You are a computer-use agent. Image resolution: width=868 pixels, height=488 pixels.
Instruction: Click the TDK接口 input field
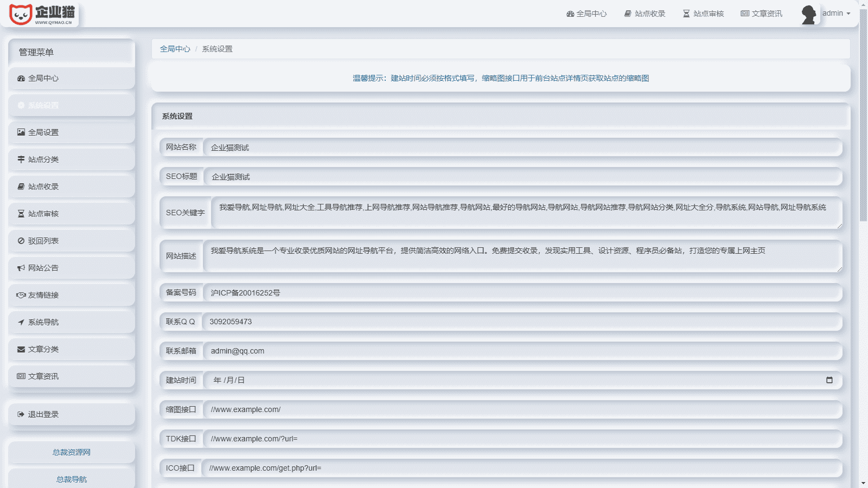point(522,439)
